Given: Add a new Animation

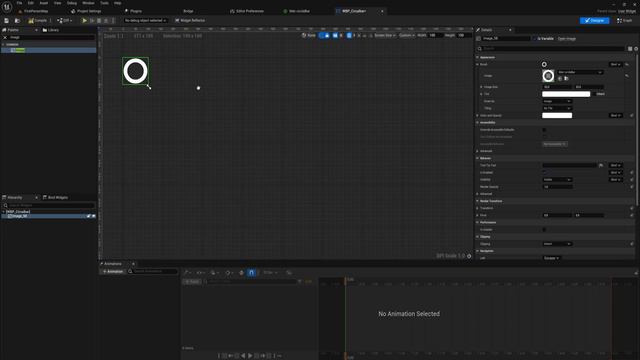Looking at the screenshot, I should point(113,271).
